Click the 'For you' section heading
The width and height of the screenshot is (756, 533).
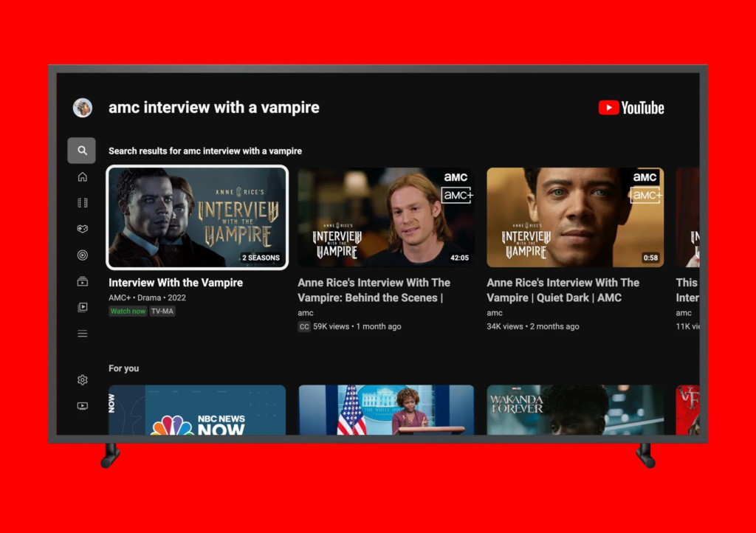pyautogui.click(x=123, y=368)
